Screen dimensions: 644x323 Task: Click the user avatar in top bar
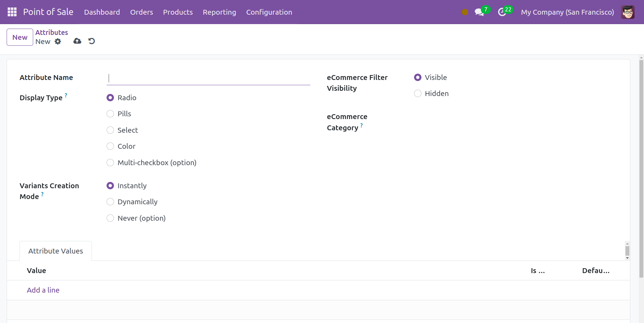[x=628, y=12]
